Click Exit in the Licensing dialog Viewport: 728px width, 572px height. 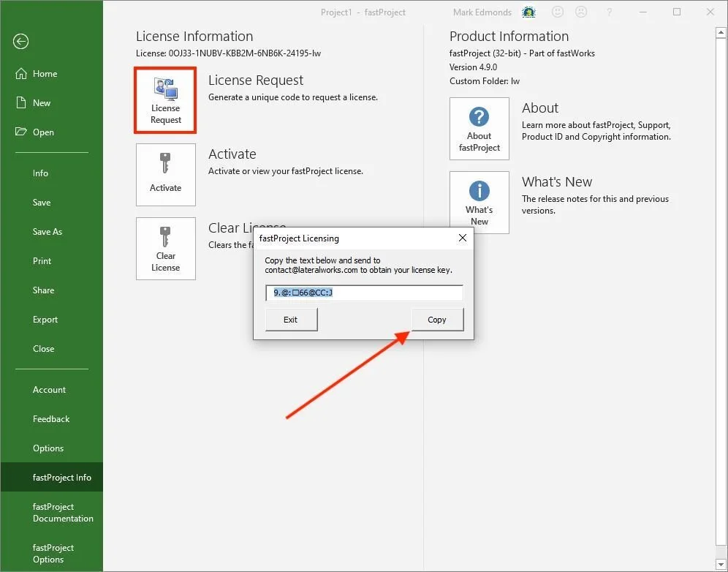[291, 320]
